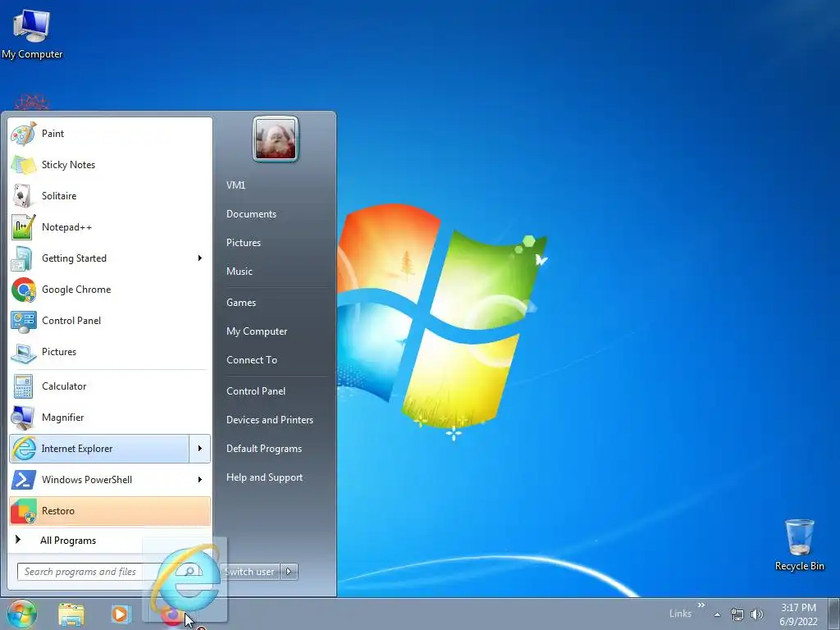Expand Windows PowerShell jump list arrow
840x630 pixels.
point(200,479)
